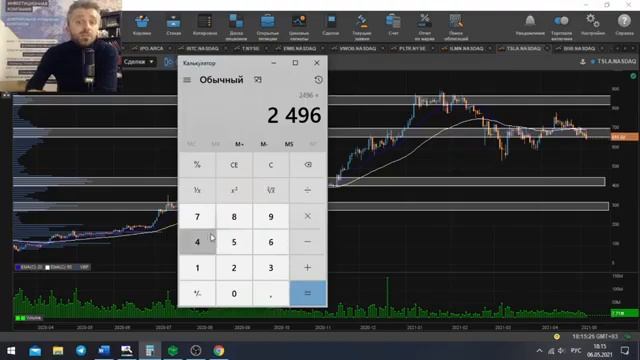Image resolution: width=640 pixels, height=360 pixels.
Task: Open the Открытые позиции panel
Action: point(267,27)
